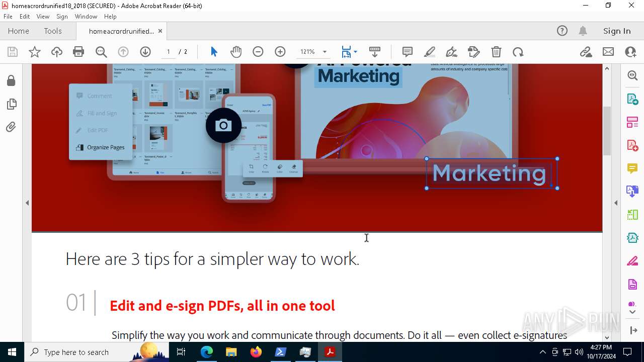
Task: Click the scrolling mode keyboard icon
Action: coord(375,52)
